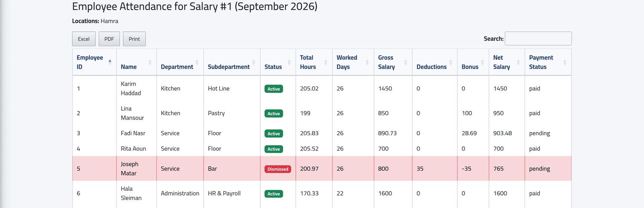Click Joseph Matar's Dismissed badge
This screenshot has width=644, height=208.
(x=278, y=169)
